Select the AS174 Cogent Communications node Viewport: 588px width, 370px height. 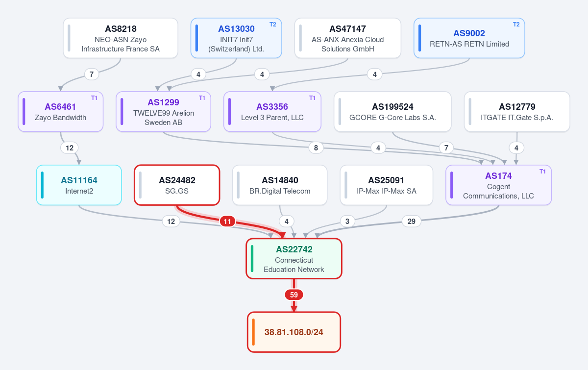[x=499, y=185]
